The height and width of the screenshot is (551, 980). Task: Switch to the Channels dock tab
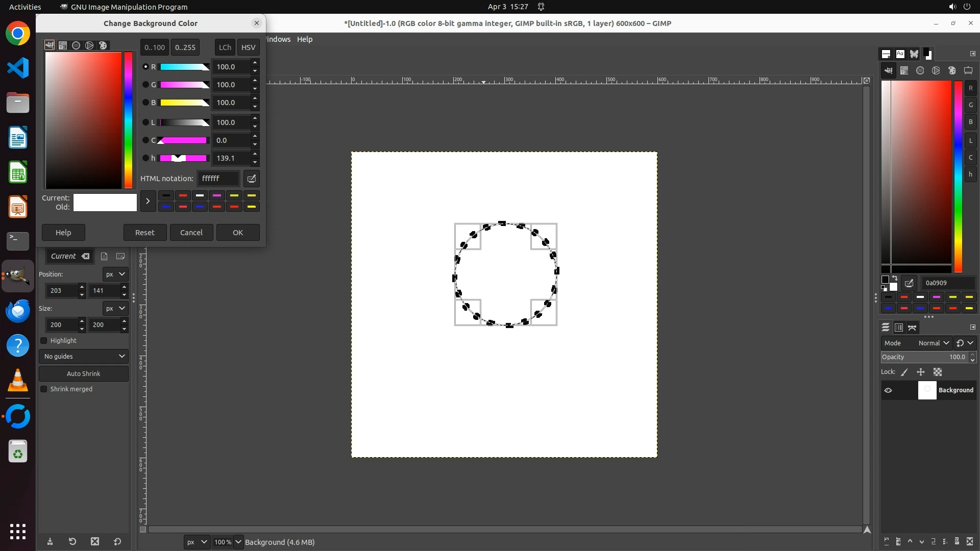(x=899, y=328)
